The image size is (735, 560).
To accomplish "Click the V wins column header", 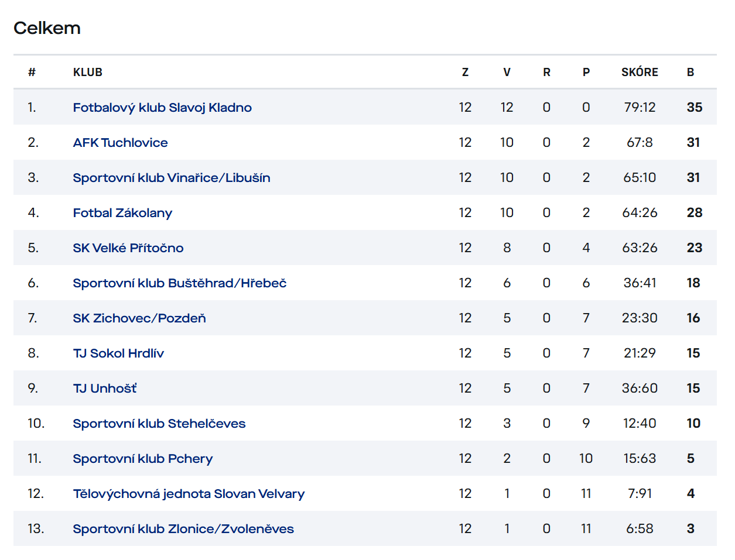I will (507, 73).
